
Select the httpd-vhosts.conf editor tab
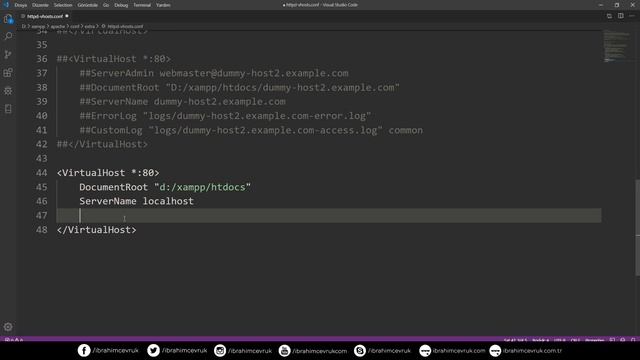pos(45,16)
